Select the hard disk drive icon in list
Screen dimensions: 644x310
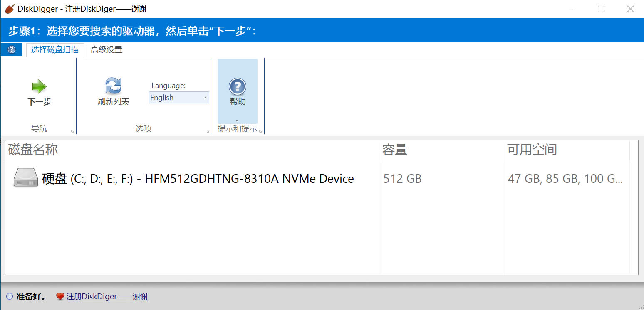click(26, 178)
